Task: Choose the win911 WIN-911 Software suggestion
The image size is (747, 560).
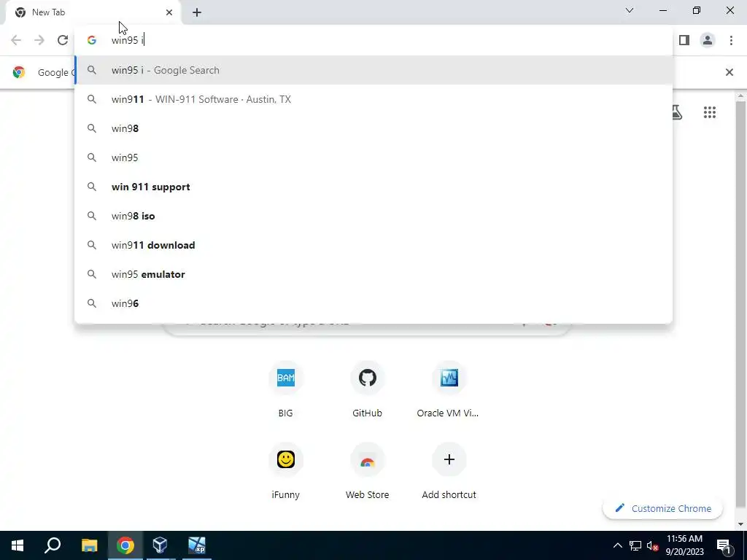Action: (373, 99)
